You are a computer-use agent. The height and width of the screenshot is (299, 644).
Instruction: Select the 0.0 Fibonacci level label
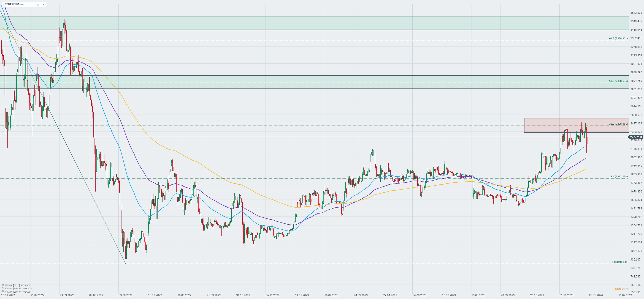619,262
